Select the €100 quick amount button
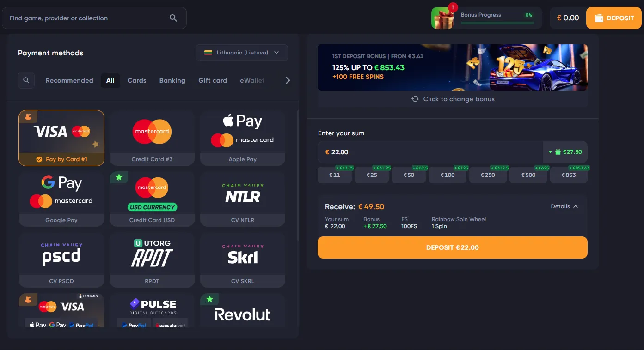This screenshot has width=644, height=350. point(448,175)
